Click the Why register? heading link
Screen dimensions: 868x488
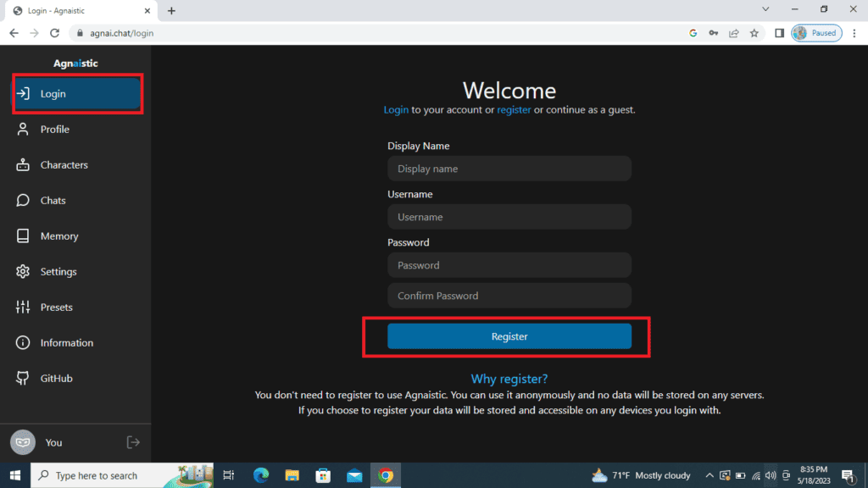509,379
